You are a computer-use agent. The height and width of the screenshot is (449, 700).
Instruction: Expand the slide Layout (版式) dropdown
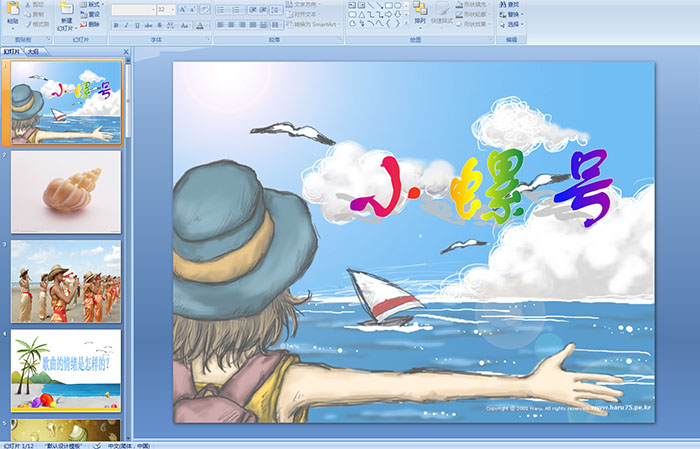93,4
